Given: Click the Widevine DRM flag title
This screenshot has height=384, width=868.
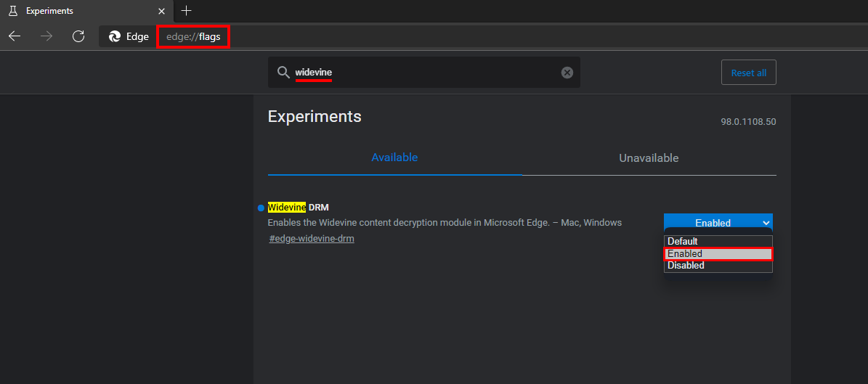Looking at the screenshot, I should [x=298, y=208].
